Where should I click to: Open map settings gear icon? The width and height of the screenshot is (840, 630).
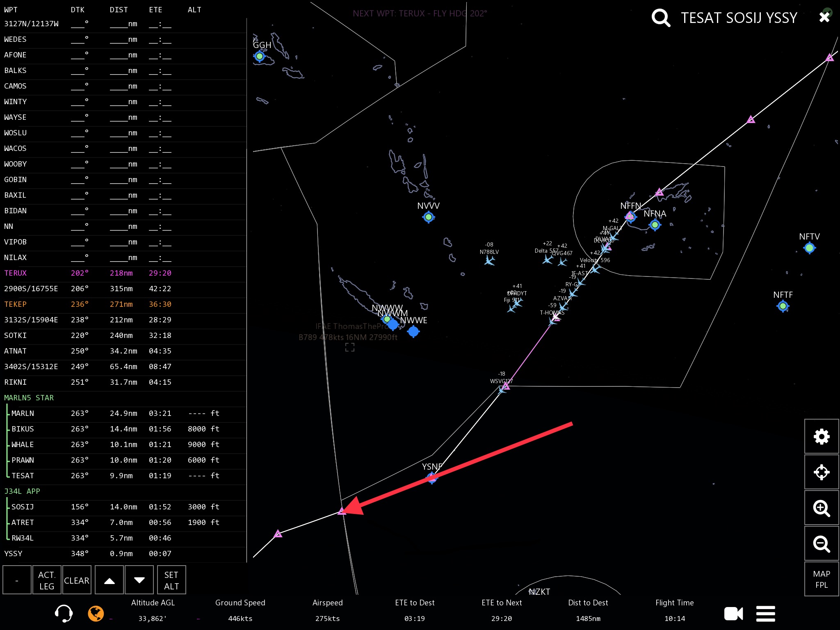pos(821,436)
